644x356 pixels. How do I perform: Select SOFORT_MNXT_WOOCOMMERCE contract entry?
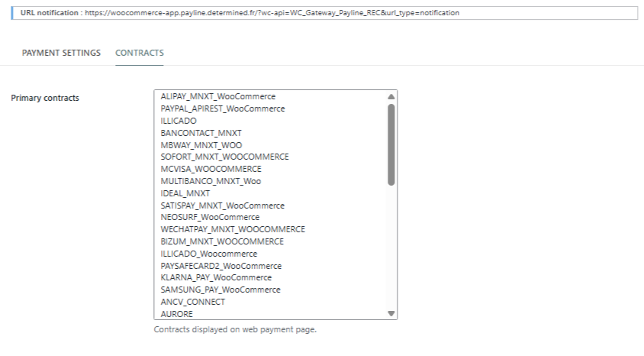coord(224,157)
